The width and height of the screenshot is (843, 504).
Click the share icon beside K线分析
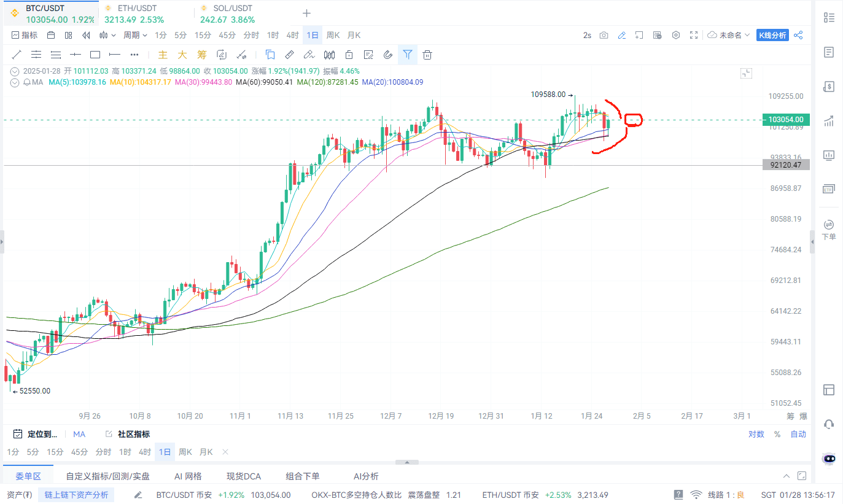pos(798,35)
